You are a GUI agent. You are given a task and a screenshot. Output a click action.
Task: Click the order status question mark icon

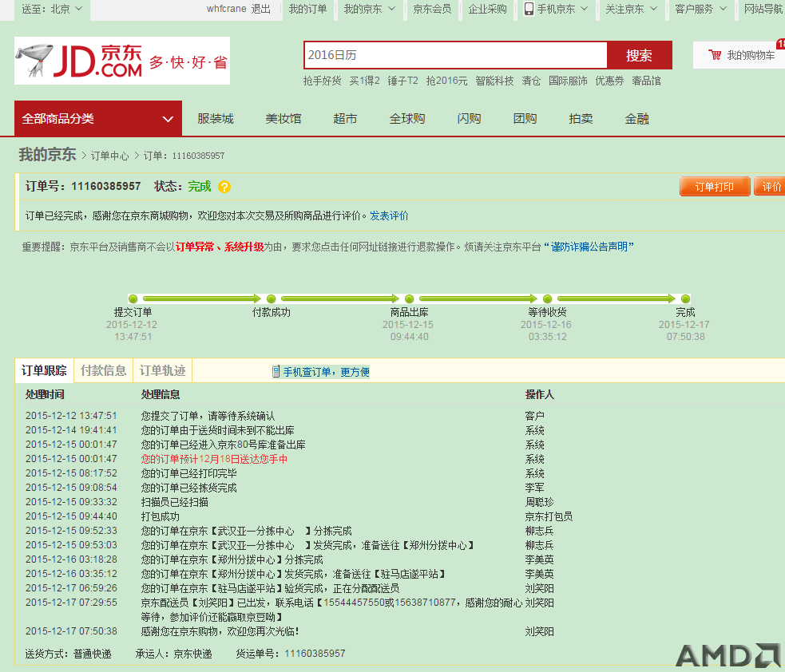(224, 187)
